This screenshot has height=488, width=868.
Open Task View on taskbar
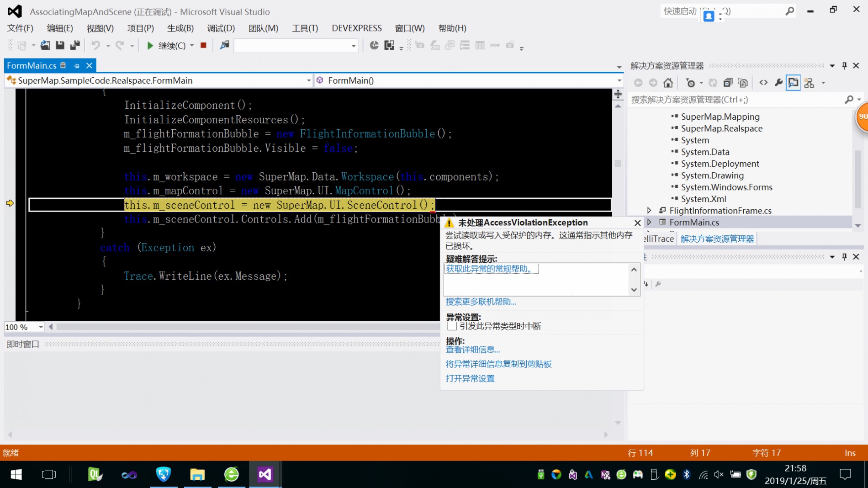point(48,475)
